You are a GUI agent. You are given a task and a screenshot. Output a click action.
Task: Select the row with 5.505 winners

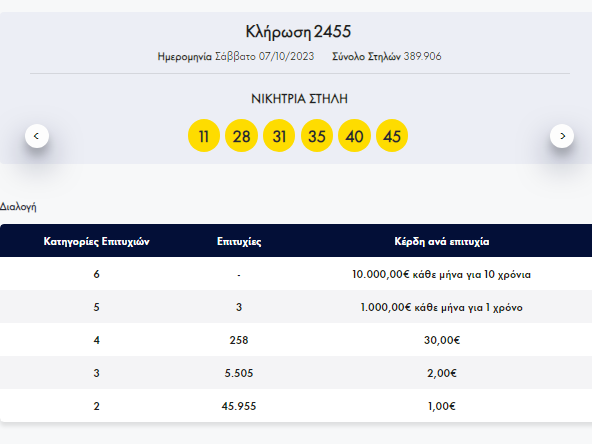296,373
